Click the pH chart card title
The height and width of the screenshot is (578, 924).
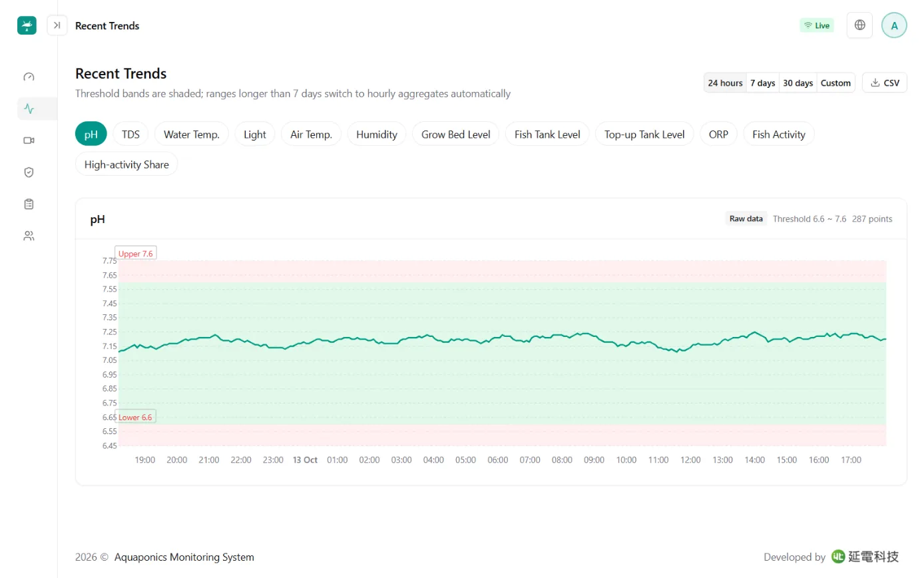[x=98, y=219]
